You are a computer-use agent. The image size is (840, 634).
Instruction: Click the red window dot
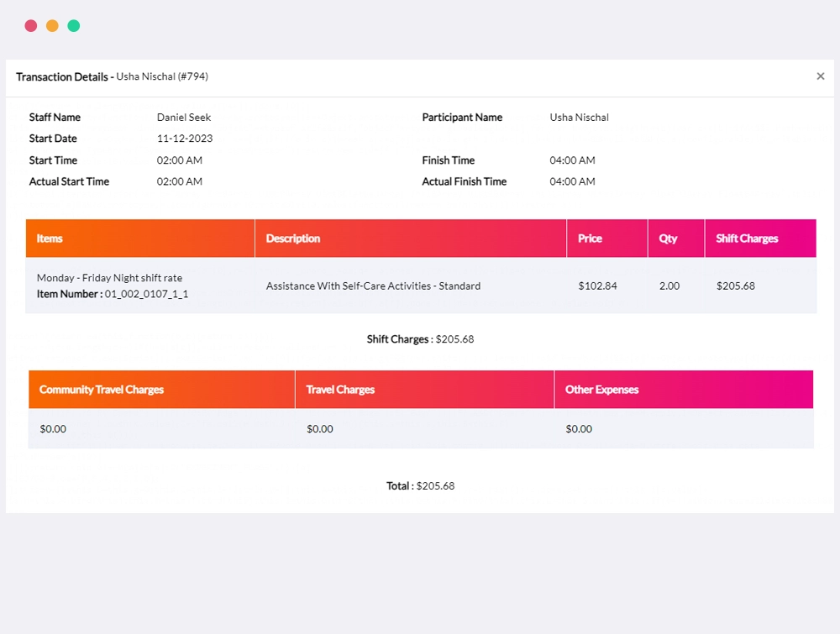click(x=31, y=26)
